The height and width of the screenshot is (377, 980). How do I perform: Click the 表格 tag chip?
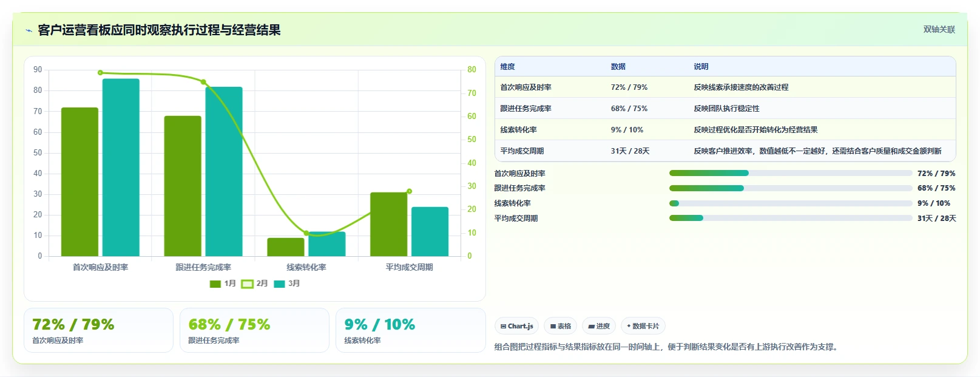560,326
